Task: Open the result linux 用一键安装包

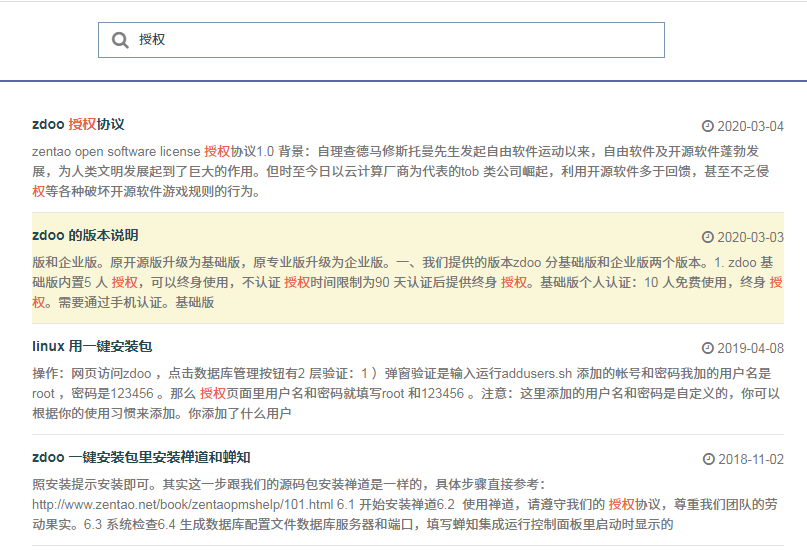Action: [92, 346]
